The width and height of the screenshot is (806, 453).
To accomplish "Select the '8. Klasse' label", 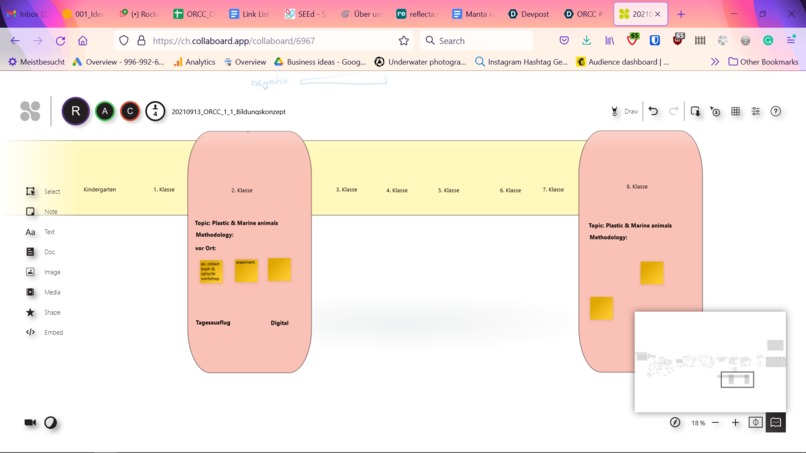I will click(637, 187).
